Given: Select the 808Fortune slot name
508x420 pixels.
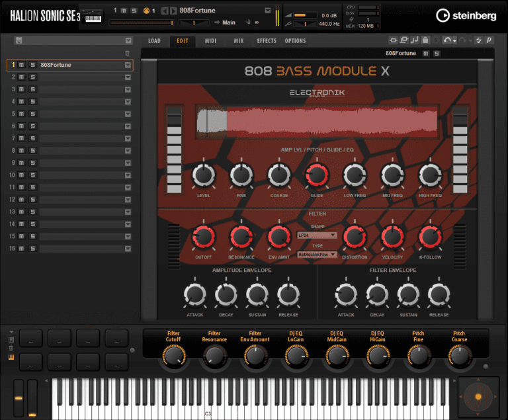Looking at the screenshot, I should 56,65.
